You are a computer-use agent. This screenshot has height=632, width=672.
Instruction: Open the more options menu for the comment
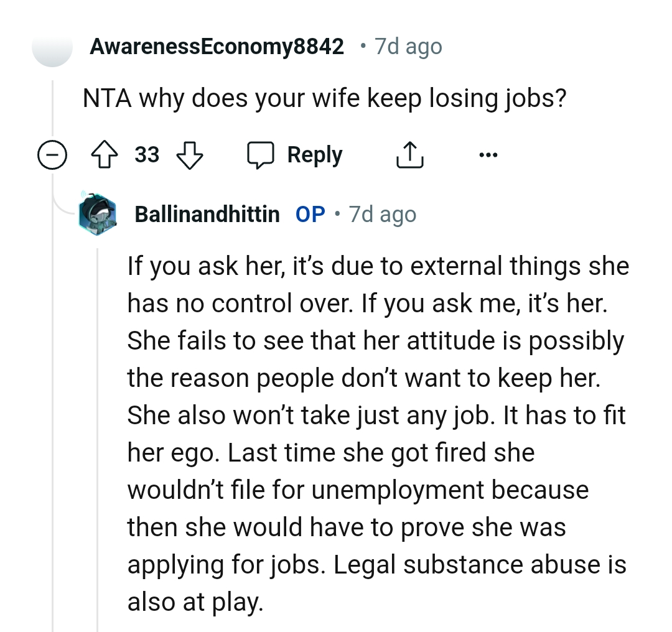[x=488, y=156]
